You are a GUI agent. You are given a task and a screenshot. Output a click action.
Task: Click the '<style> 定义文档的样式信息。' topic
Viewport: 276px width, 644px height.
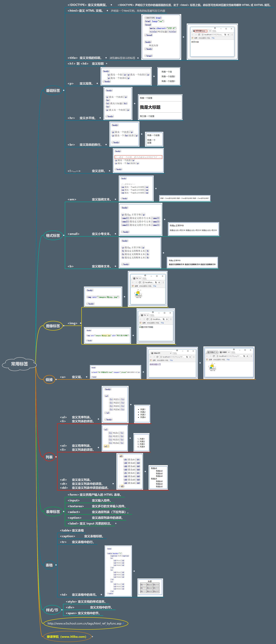pyautogui.click(x=86, y=602)
